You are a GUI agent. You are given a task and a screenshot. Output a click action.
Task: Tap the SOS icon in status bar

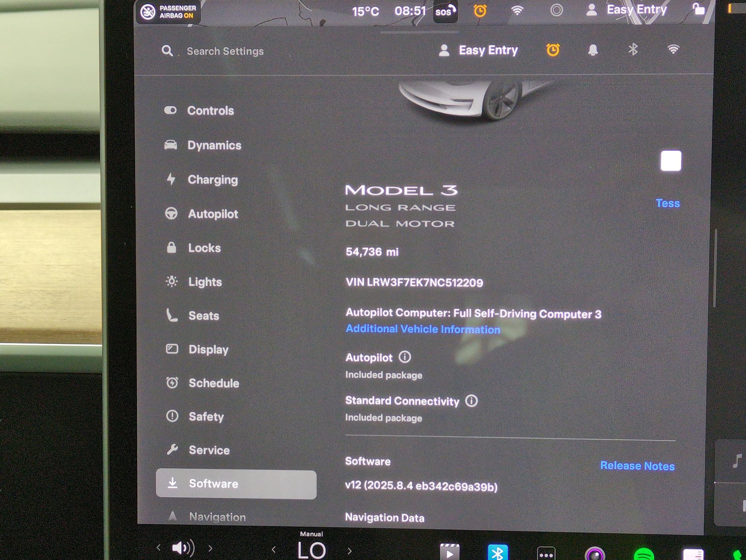(x=445, y=12)
